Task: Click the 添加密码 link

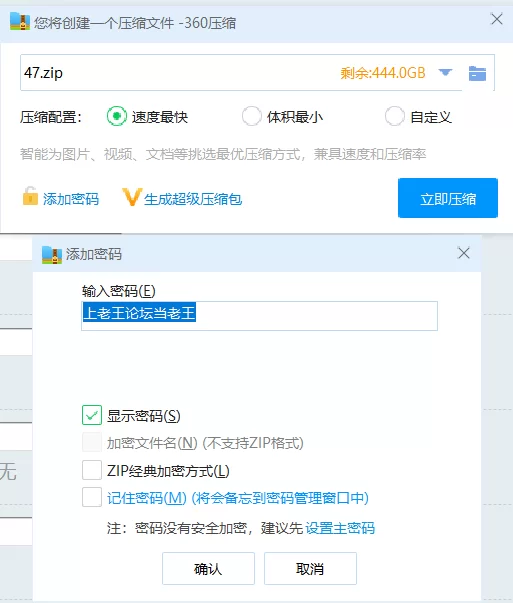Action: [71, 199]
